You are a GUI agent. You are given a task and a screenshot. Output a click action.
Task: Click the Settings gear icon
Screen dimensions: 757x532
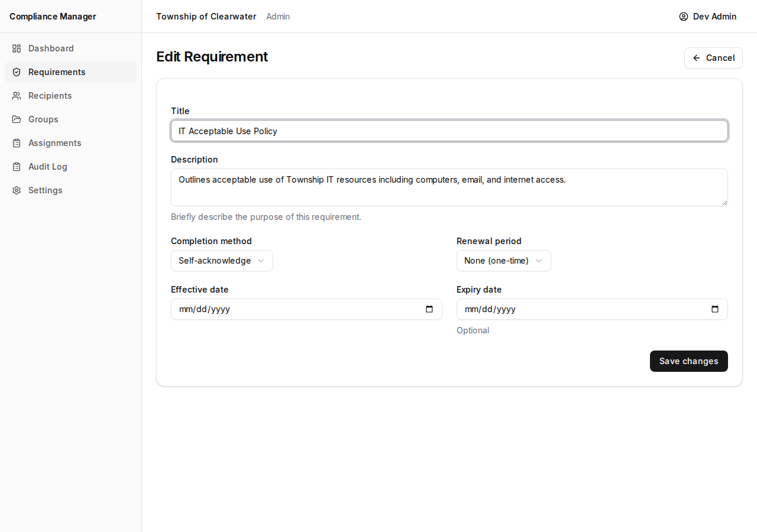click(17, 190)
